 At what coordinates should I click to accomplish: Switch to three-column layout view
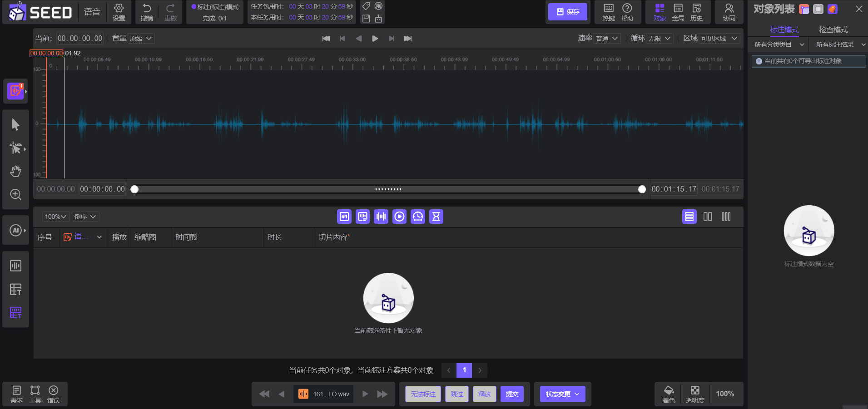[726, 217]
